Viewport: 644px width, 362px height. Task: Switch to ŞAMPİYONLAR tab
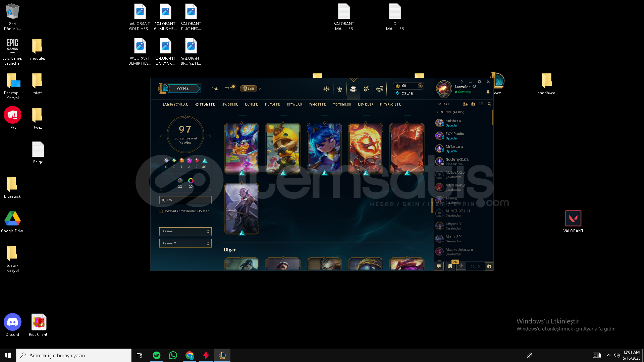(x=175, y=105)
